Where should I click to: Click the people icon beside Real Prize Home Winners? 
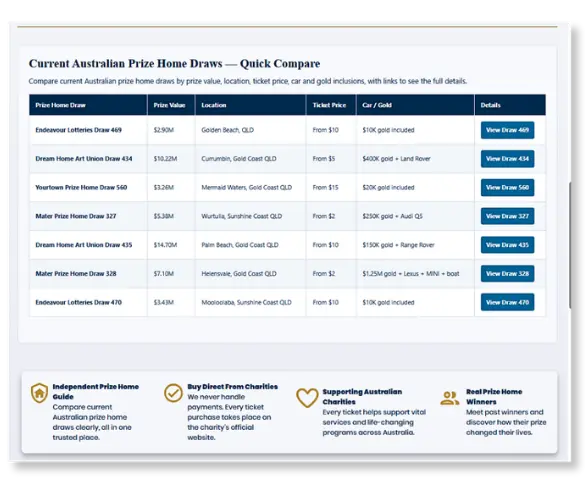tap(450, 398)
